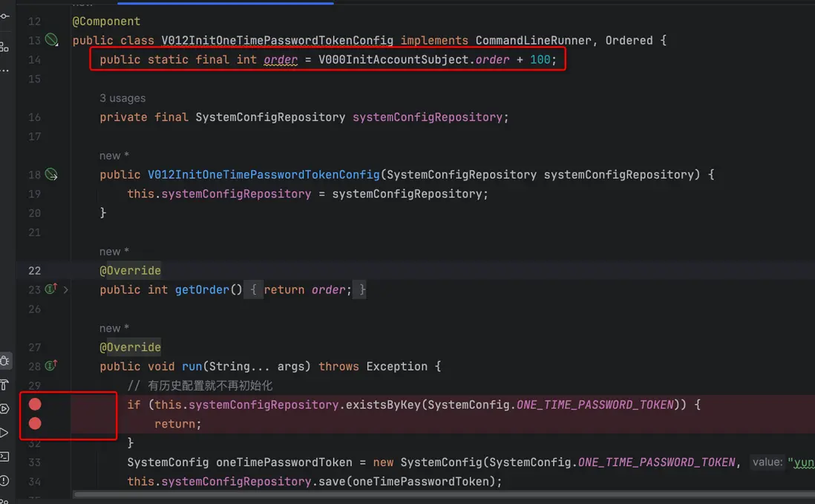Click Ordered interface name on line 13
This screenshot has width=815, height=504.
click(x=629, y=41)
